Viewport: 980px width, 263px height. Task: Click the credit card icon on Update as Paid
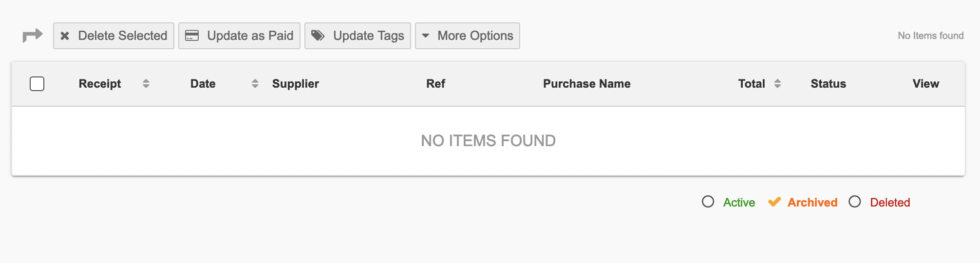pos(192,36)
